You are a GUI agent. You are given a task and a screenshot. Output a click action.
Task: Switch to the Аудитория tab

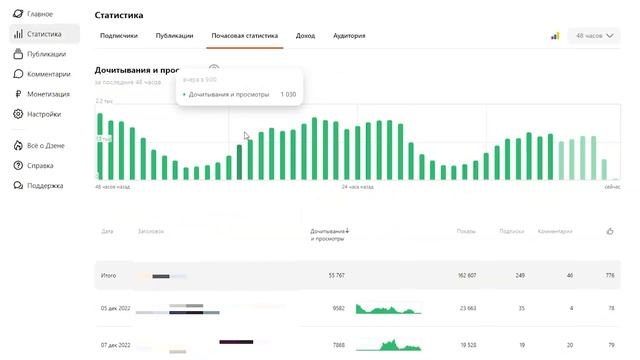point(349,36)
